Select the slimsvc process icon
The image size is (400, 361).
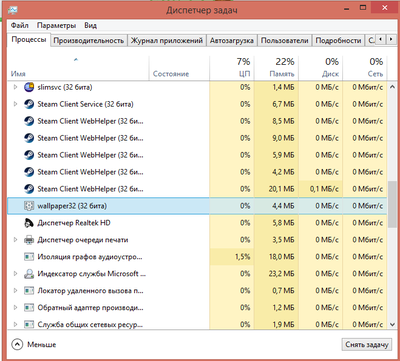pyautogui.click(x=29, y=87)
